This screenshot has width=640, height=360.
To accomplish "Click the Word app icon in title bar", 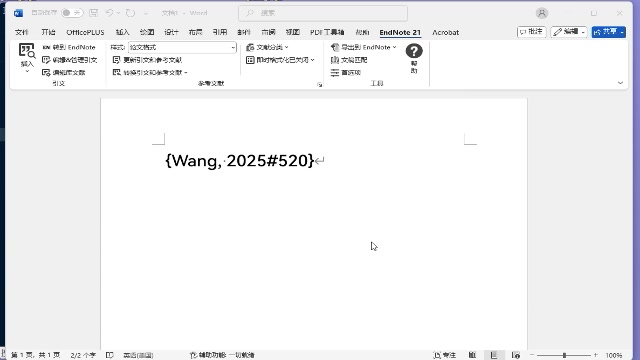I will click(x=18, y=13).
